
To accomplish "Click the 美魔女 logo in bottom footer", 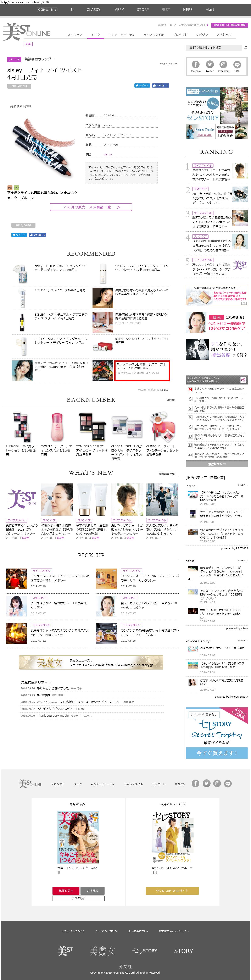I will tap(102, 951).
